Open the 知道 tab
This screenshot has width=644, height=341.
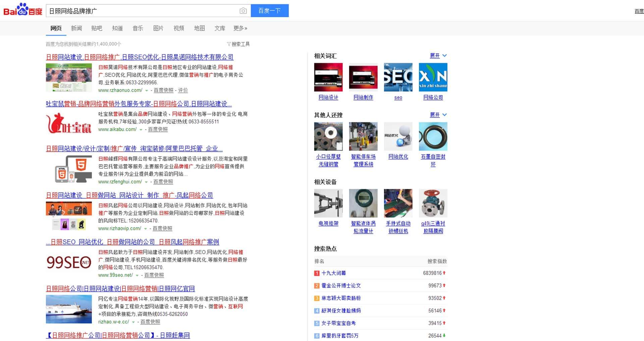tap(117, 28)
